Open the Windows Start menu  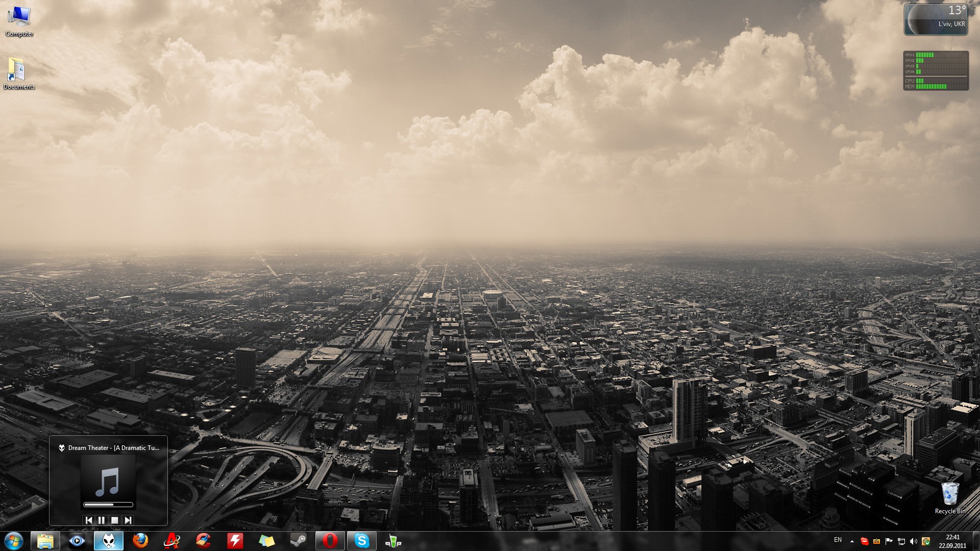pos(14,541)
